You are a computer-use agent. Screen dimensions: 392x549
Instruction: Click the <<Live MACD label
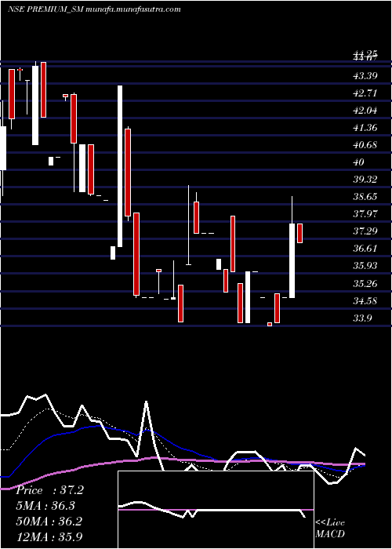(x=330, y=529)
